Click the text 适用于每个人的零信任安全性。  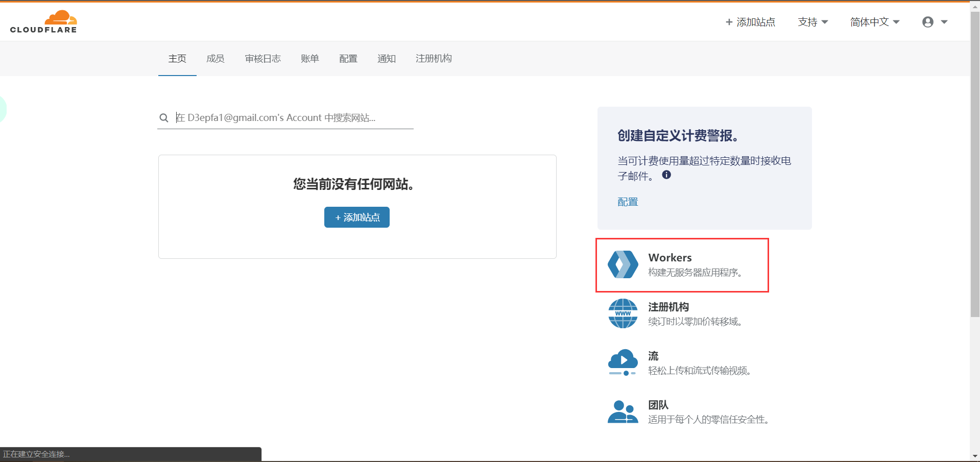pyautogui.click(x=709, y=420)
